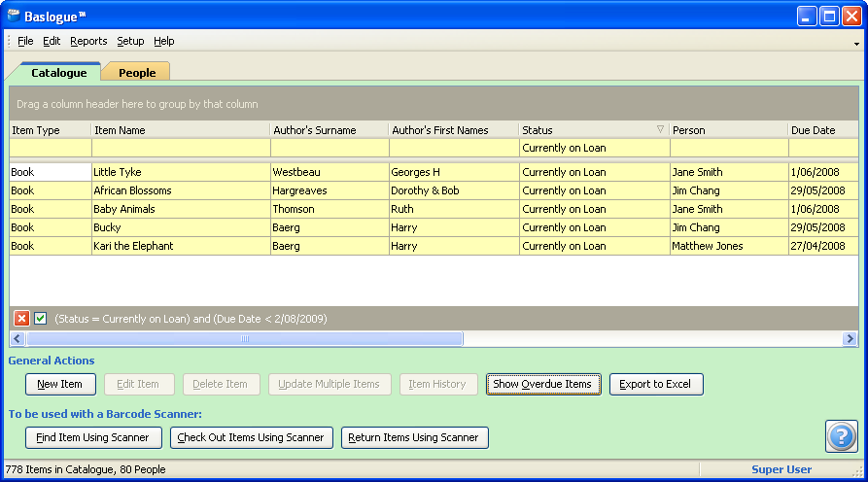868x482 pixels.
Task: Open the Help menu
Action: [x=164, y=41]
